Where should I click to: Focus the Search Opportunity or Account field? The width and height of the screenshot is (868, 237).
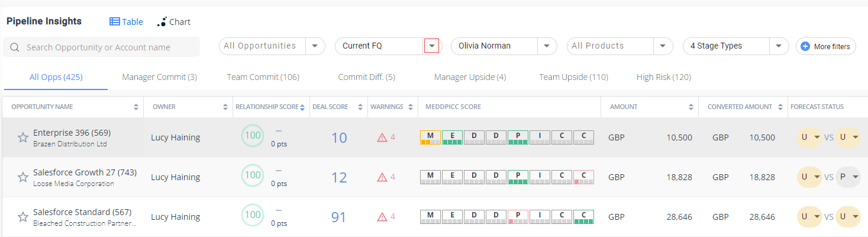tap(107, 47)
